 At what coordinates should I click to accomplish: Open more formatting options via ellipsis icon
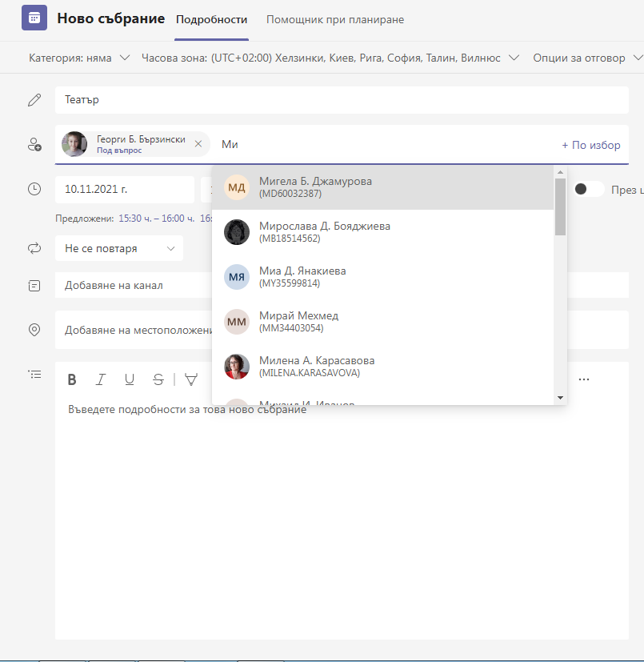tap(583, 379)
